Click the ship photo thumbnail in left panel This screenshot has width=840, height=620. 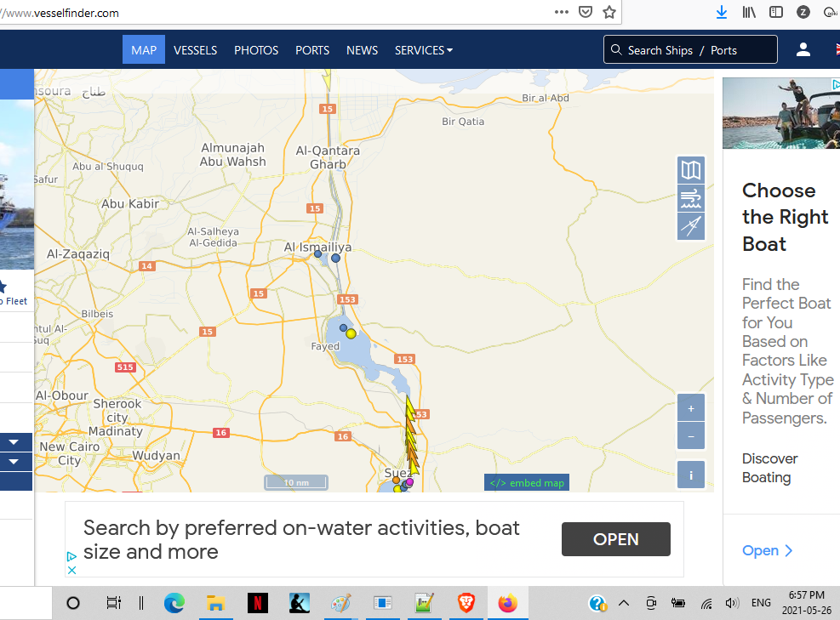pos(17,185)
